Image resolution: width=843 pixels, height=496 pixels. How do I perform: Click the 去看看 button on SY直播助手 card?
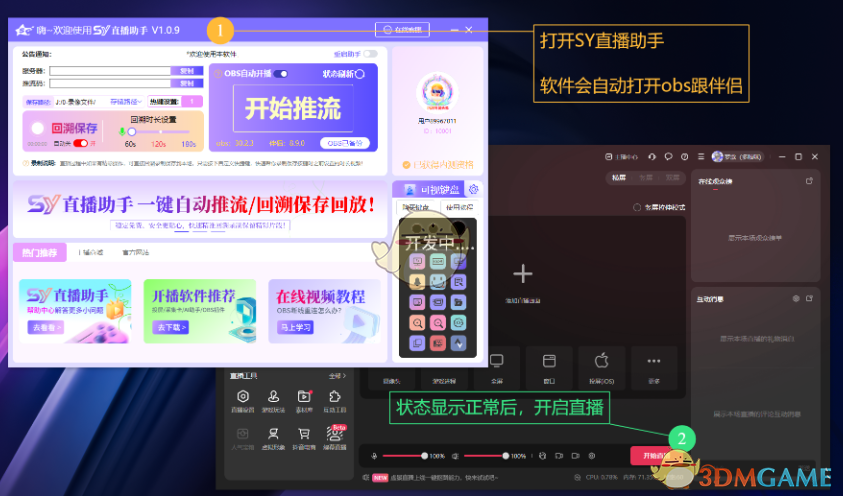pos(46,327)
